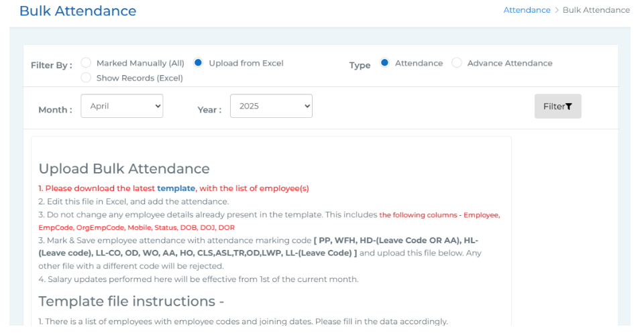
Task: Enable the Advance Attendance type option
Action: coord(457,63)
